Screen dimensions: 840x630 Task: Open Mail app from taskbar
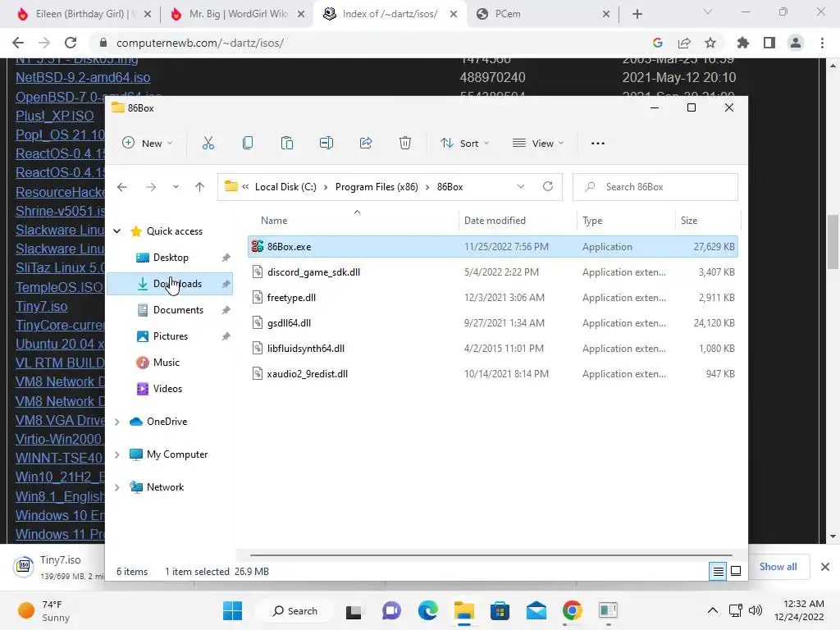[x=536, y=610]
